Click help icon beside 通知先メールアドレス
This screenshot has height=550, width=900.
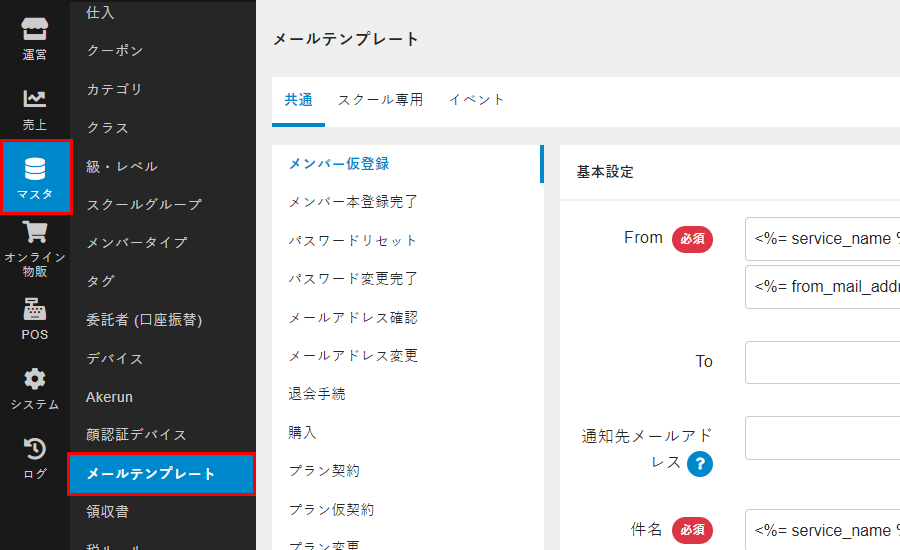tap(700, 463)
